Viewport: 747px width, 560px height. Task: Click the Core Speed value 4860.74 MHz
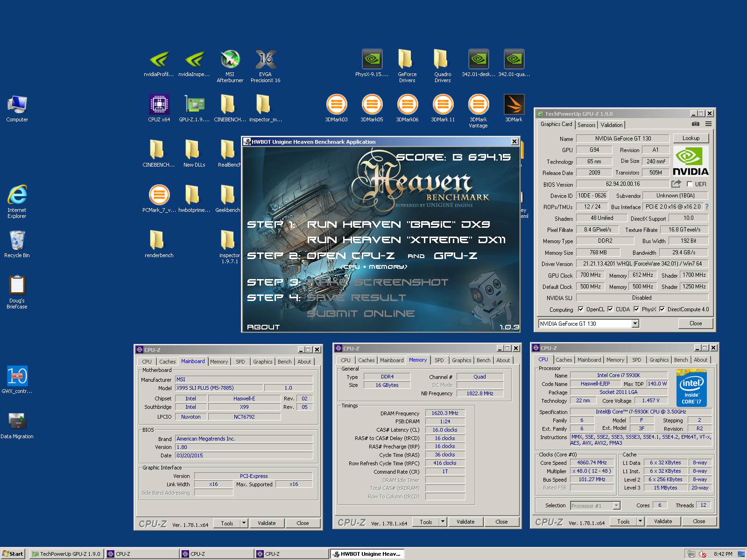click(x=592, y=462)
